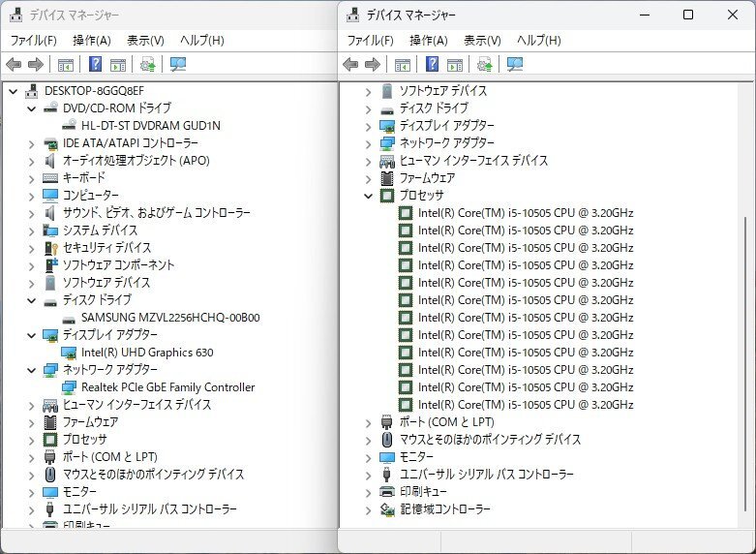This screenshot has height=554, width=756.
Task: Click scan for hardware changes icon, right window
Action: [x=515, y=64]
